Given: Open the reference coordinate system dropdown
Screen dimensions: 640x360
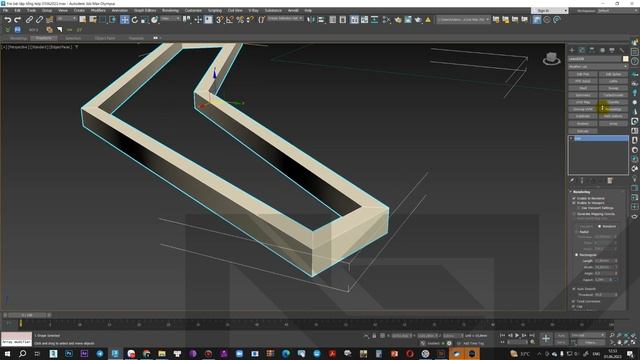Looking at the screenshot, I should tap(170, 19).
